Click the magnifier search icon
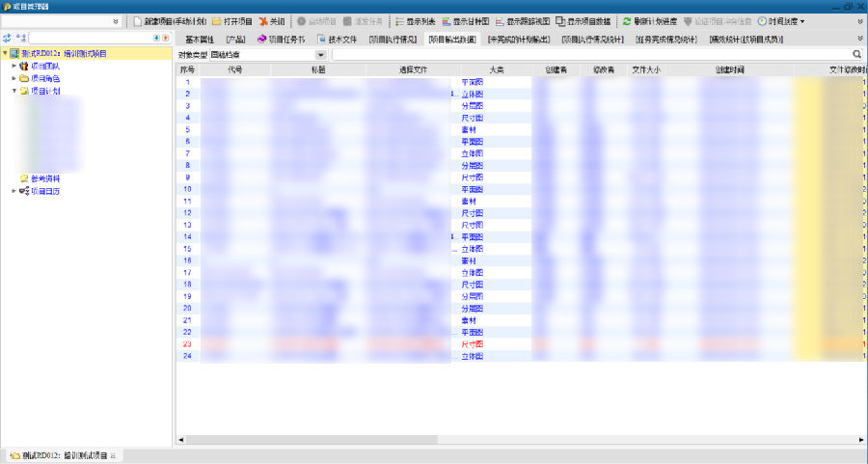The image size is (868, 464). point(857,54)
